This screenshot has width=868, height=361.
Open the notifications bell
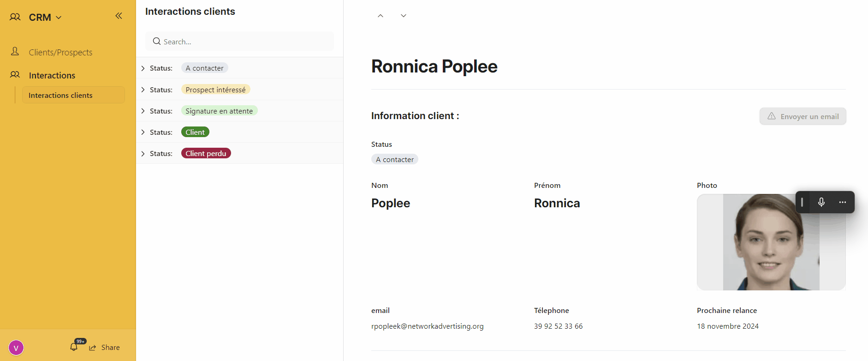(74, 347)
